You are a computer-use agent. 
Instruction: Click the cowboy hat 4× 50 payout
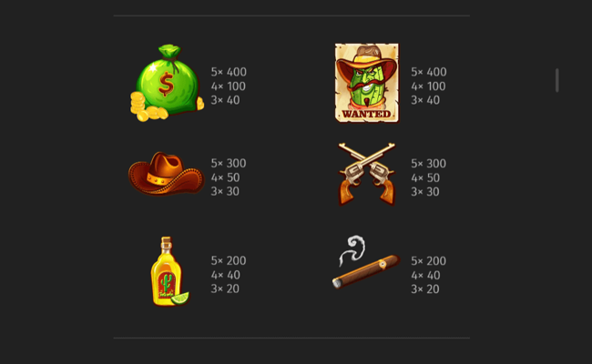coord(225,177)
